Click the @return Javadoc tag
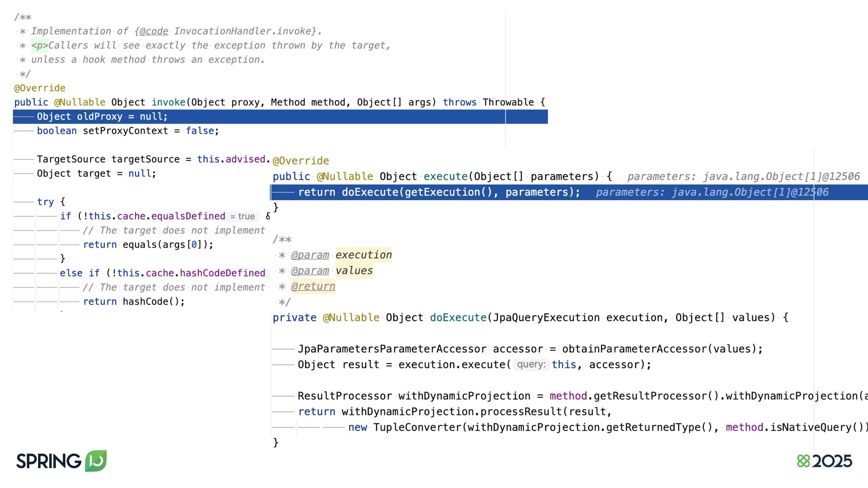The height and width of the screenshot is (488, 868). pyautogui.click(x=313, y=286)
